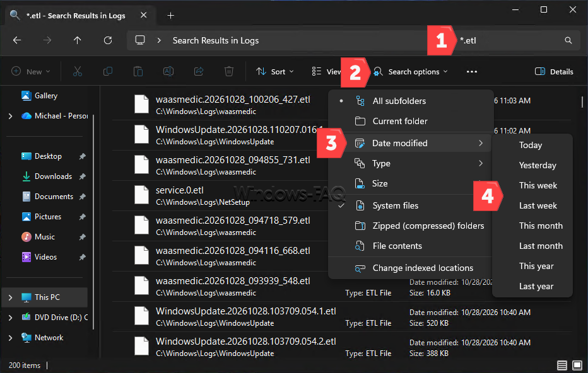Expand the Date modified submenu
The width and height of the screenshot is (588, 373).
(x=410, y=143)
